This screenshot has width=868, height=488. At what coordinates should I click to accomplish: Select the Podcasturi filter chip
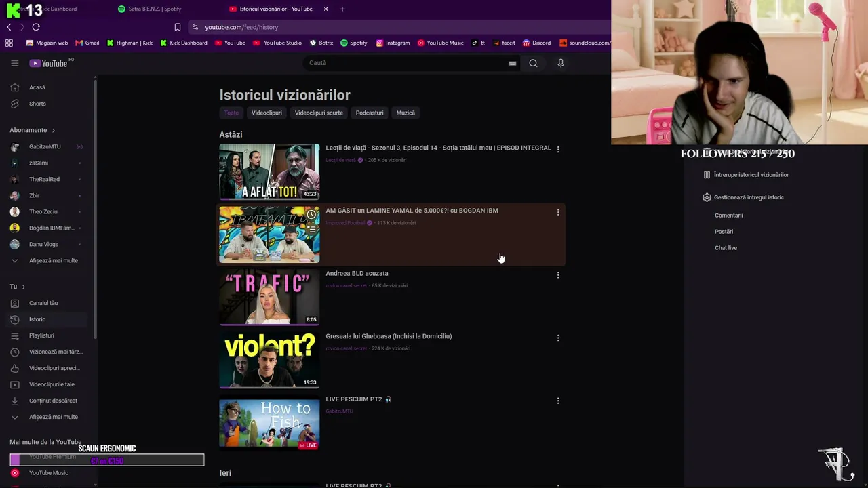(x=370, y=113)
